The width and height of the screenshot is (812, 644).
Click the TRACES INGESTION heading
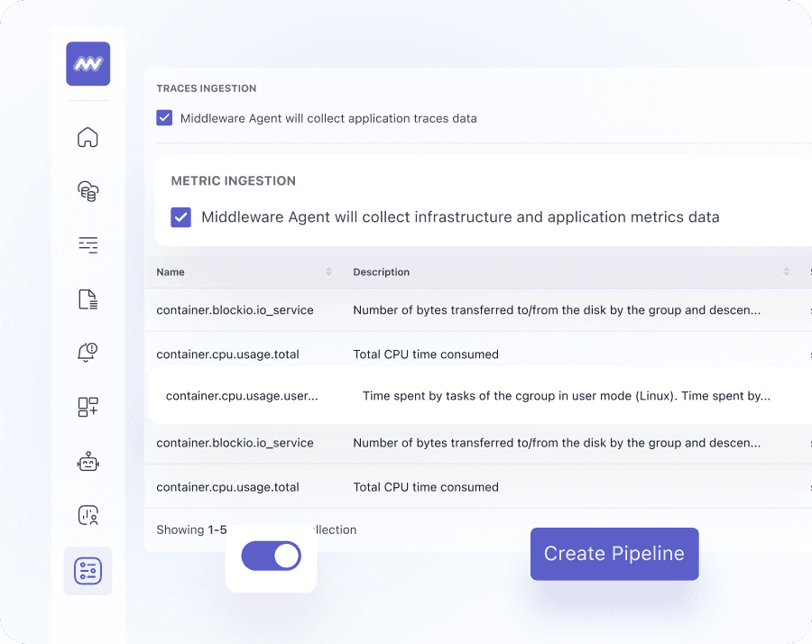206,88
